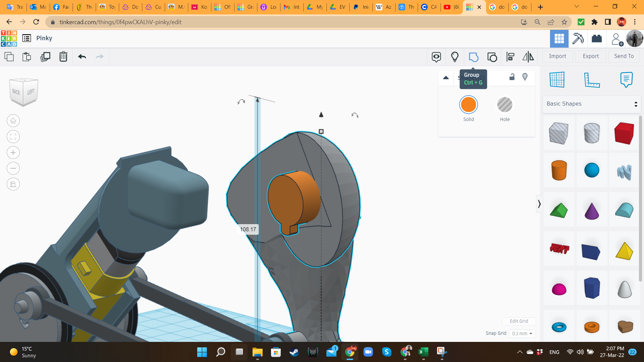This screenshot has height=362, width=644.
Task: Click the Ungroup shapes icon
Action: point(492,57)
